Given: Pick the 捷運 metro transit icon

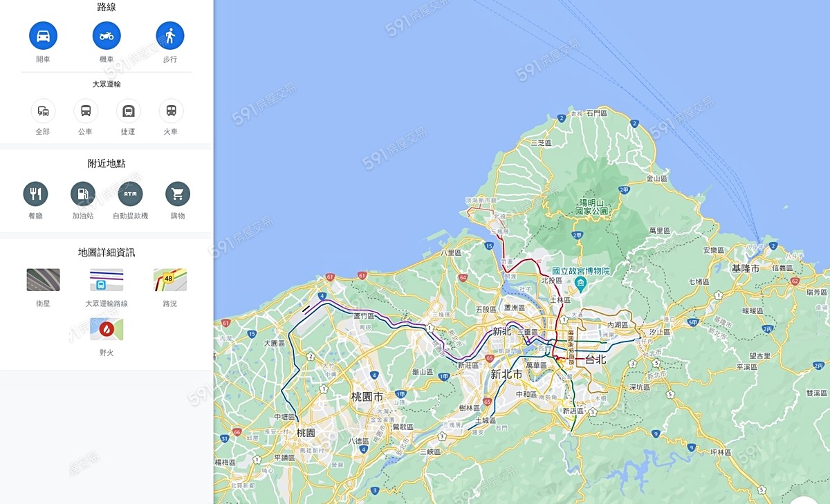Looking at the screenshot, I should coord(128,111).
